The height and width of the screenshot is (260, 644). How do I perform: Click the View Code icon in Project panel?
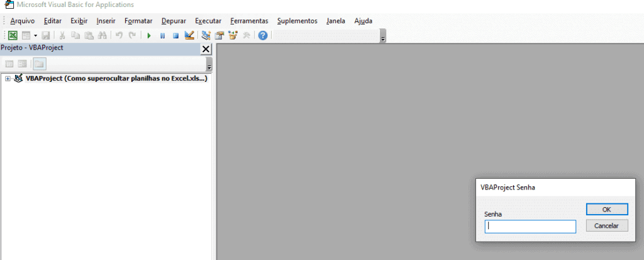9,64
